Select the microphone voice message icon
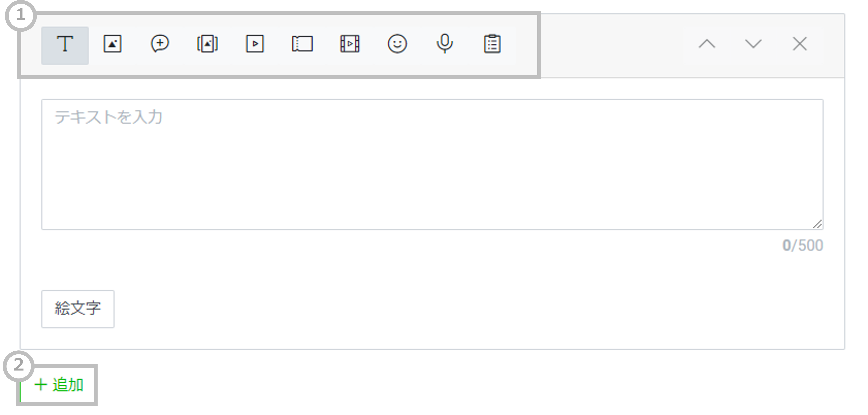The height and width of the screenshot is (415, 868). coord(445,44)
